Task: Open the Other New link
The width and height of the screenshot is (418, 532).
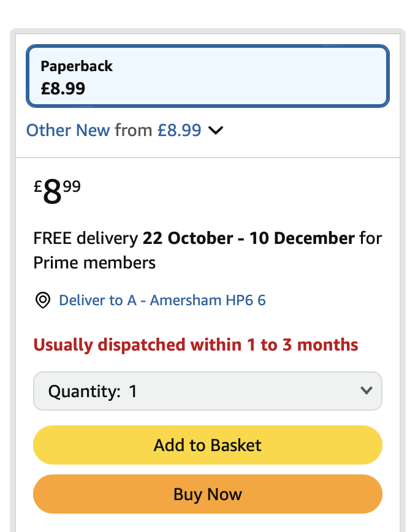Action: (68, 131)
